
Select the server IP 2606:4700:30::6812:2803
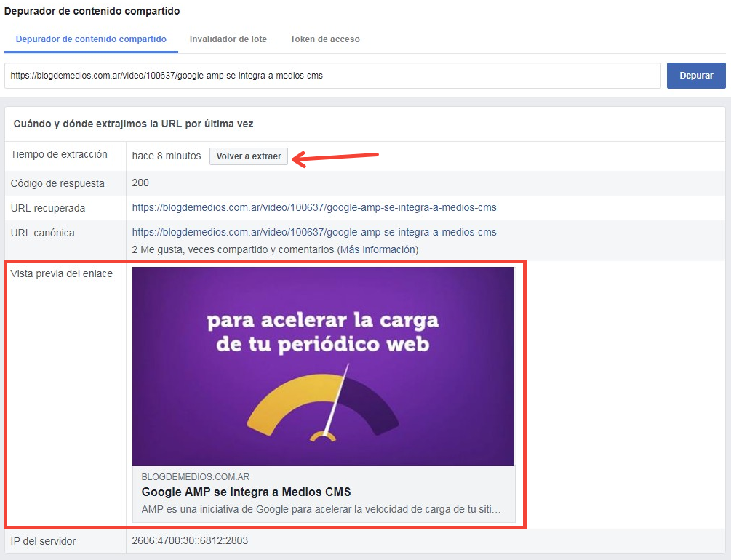[190, 540]
